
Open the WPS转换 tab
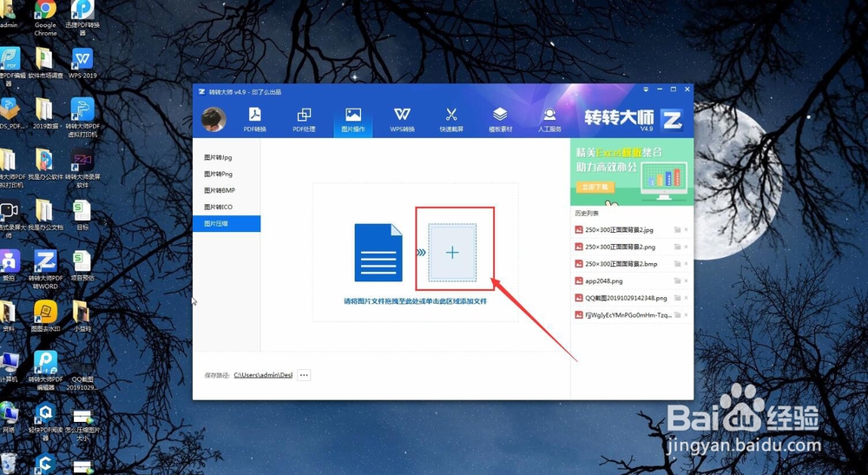[402, 120]
